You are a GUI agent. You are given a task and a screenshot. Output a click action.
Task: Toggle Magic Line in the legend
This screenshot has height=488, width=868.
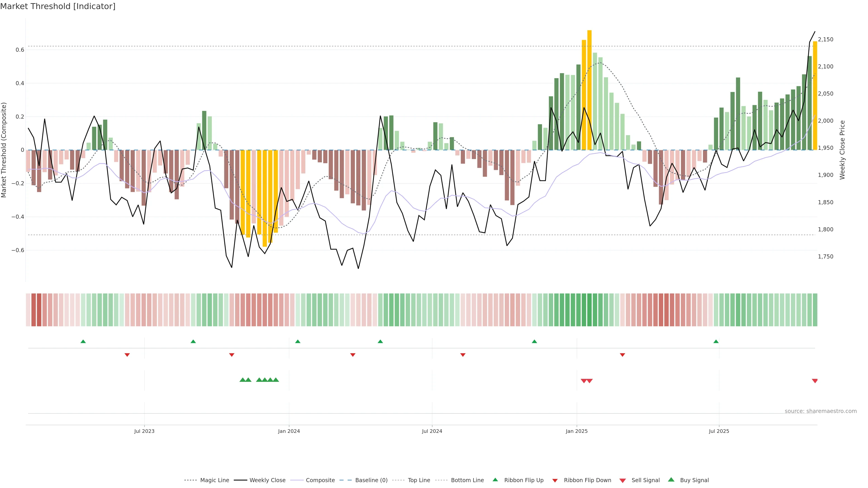tap(214, 480)
